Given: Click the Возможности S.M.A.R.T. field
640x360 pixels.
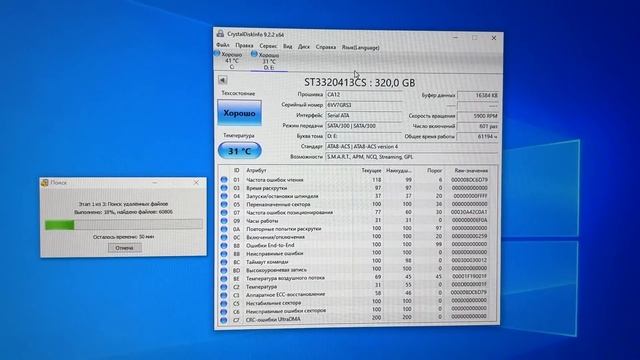Looking at the screenshot, I should click(x=412, y=157).
